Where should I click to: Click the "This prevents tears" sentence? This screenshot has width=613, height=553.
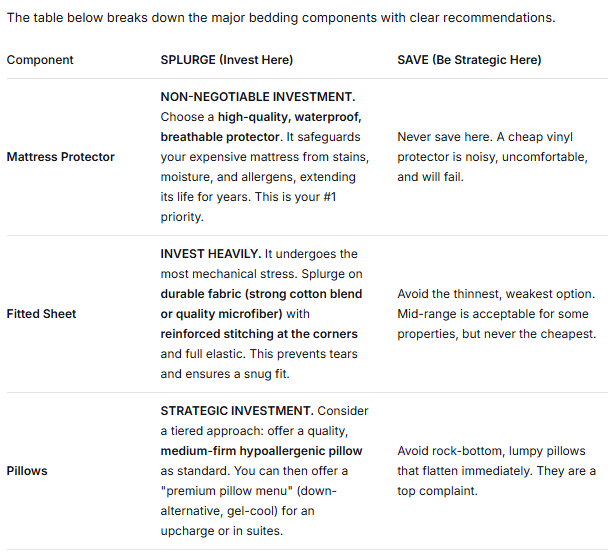coord(300,354)
